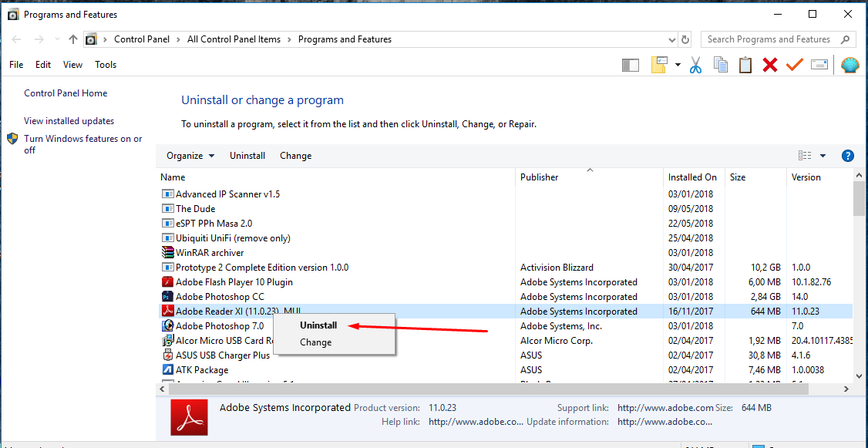Open the Tools menu
Screen dimensions: 868x448
coord(106,65)
